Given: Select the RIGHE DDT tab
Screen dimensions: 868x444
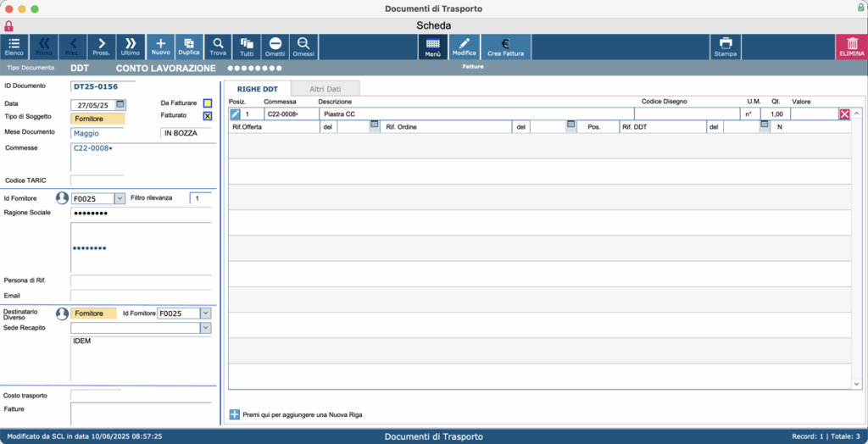Looking at the screenshot, I should coord(258,89).
